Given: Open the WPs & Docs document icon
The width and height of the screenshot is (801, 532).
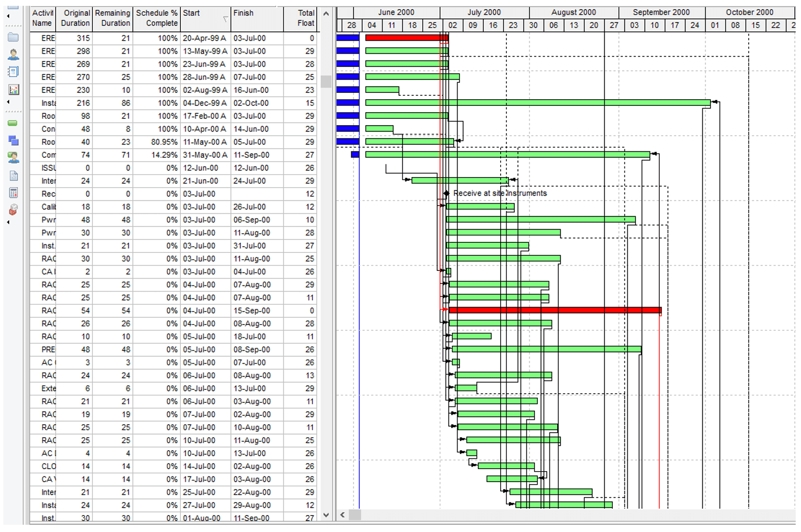Looking at the screenshot, I should pos(13,176).
